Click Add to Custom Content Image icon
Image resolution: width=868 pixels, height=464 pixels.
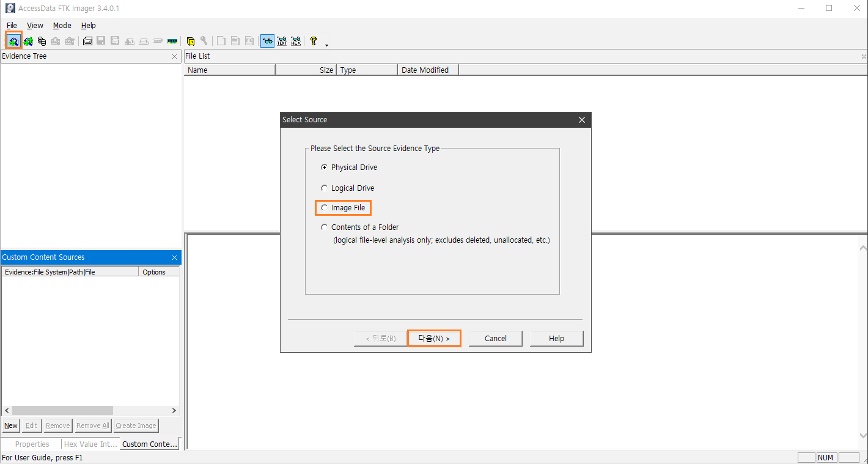(129, 41)
